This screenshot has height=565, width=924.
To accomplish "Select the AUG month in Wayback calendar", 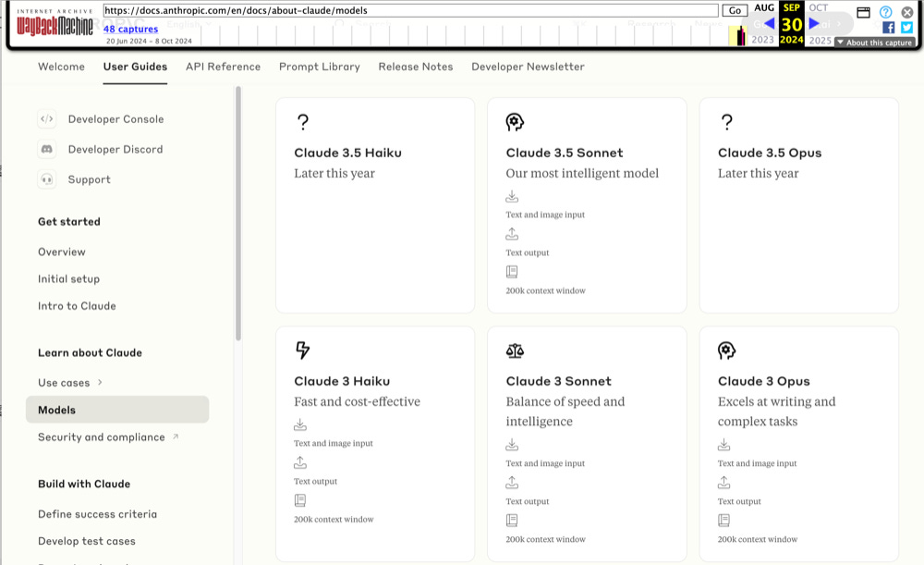I will point(764,7).
